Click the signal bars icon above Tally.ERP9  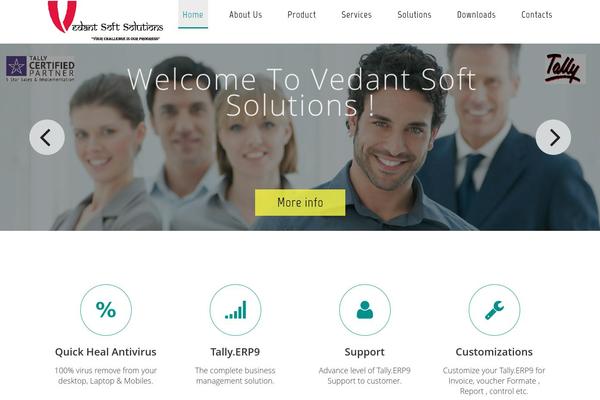point(235,310)
